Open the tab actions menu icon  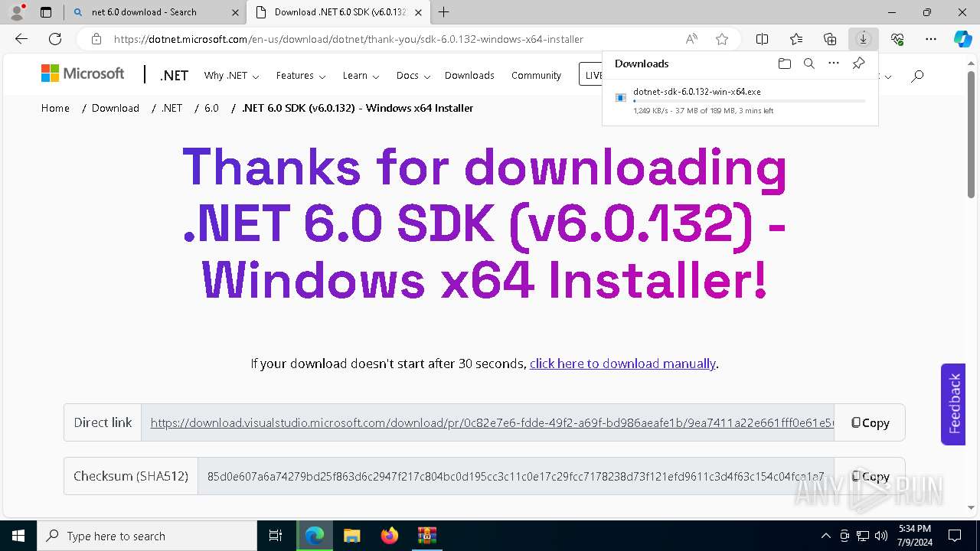click(46, 12)
